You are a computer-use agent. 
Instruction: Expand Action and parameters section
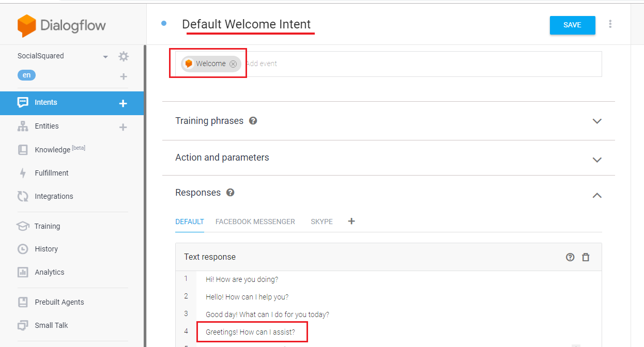click(597, 160)
